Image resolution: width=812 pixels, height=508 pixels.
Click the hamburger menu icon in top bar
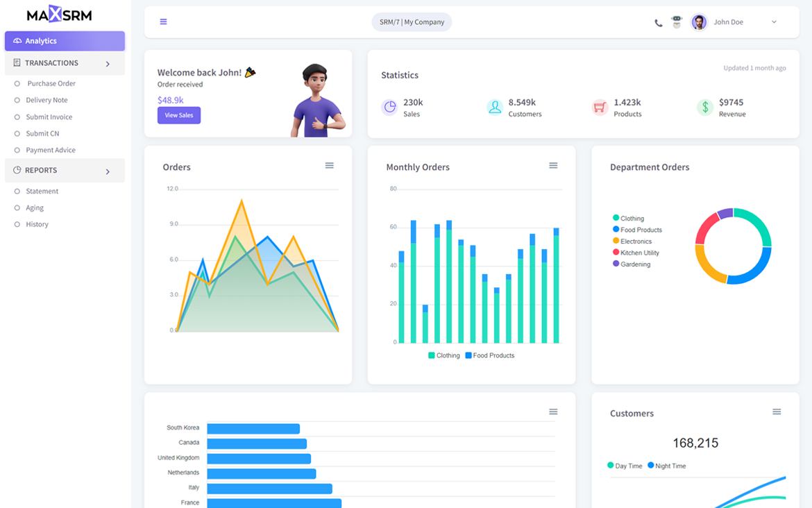click(164, 22)
